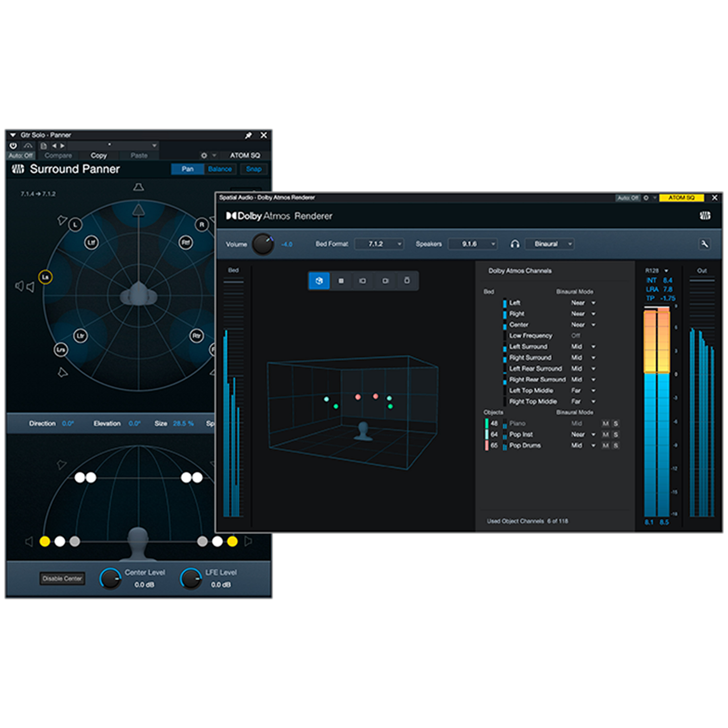Open the Bed Format 7.1.2 dropdown
Image resolution: width=728 pixels, height=728 pixels.
(x=379, y=244)
